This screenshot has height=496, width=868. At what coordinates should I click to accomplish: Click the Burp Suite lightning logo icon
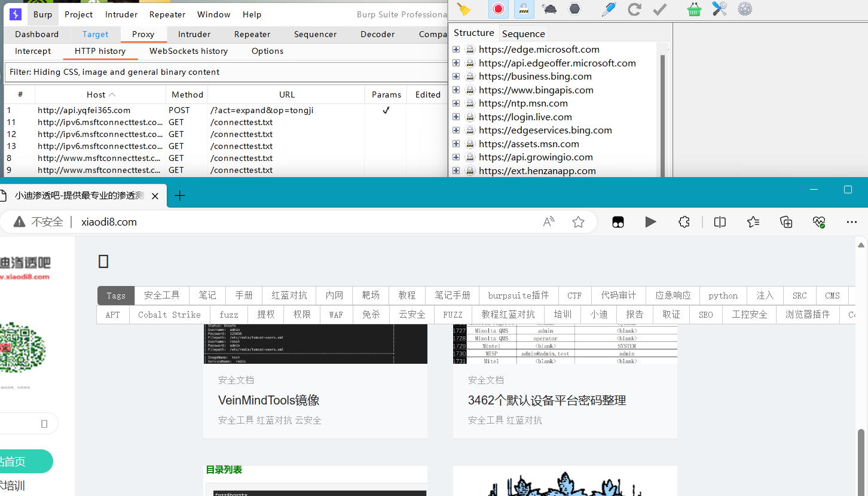click(x=16, y=14)
